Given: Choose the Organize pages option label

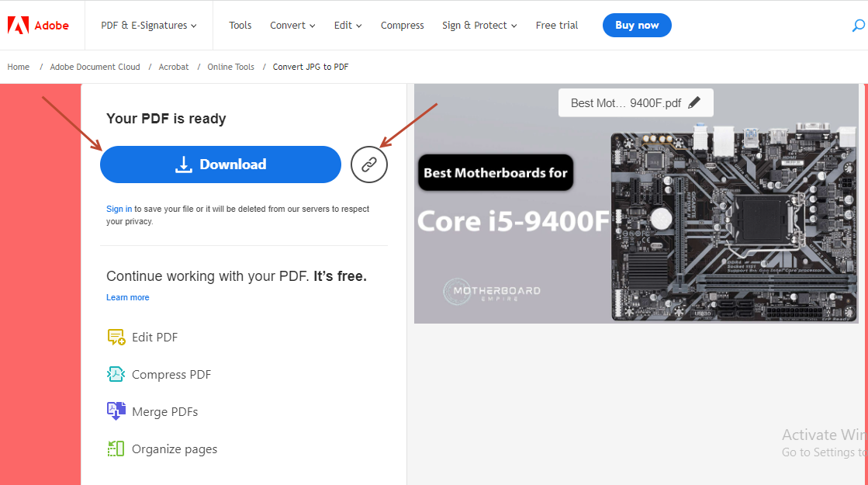Looking at the screenshot, I should click(175, 449).
